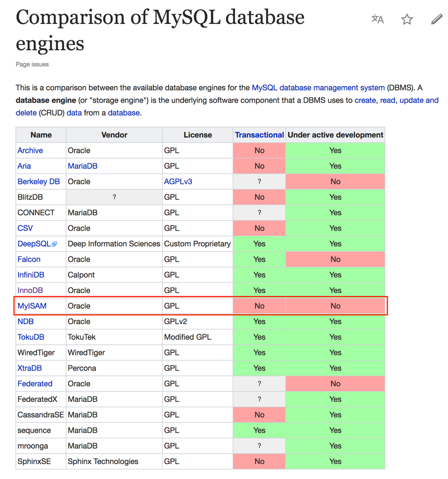
Task: Click the 'Calpont' vendor cell
Action: (x=114, y=275)
